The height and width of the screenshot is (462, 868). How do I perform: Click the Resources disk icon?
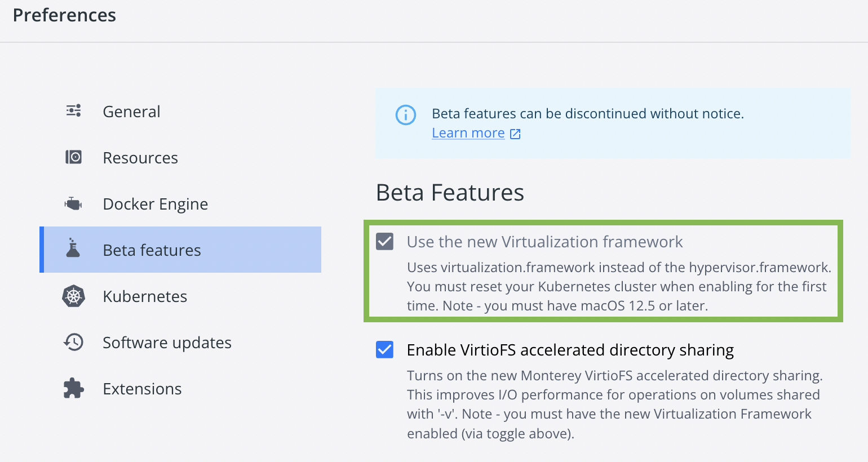[74, 157]
